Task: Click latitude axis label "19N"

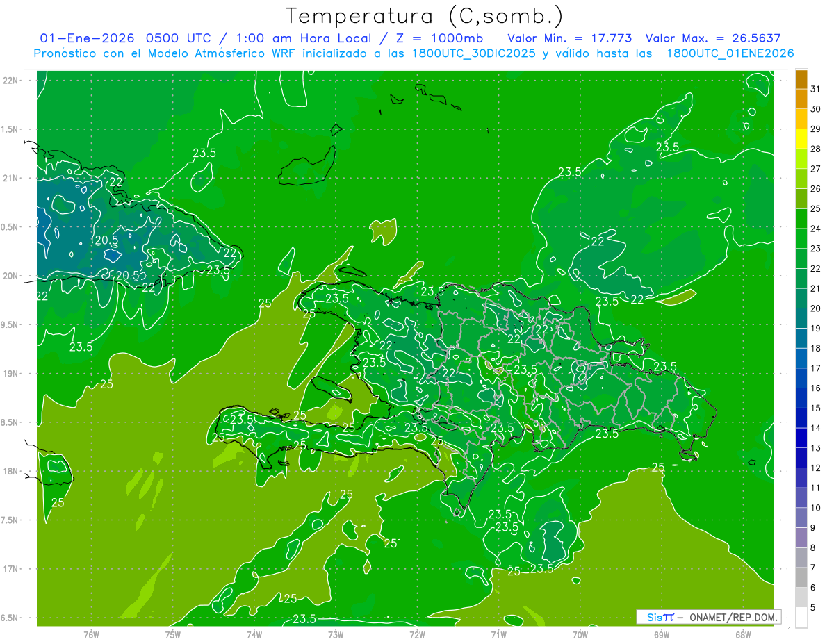Action: (12, 374)
